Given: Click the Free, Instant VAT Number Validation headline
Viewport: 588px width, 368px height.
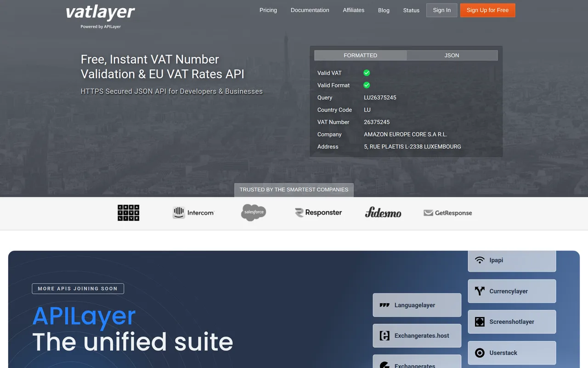Looking at the screenshot, I should (163, 67).
